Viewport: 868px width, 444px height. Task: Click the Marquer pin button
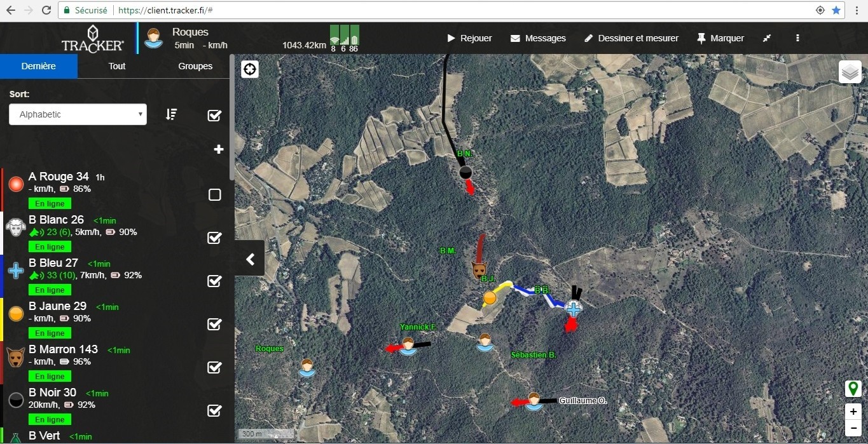pyautogui.click(x=720, y=38)
